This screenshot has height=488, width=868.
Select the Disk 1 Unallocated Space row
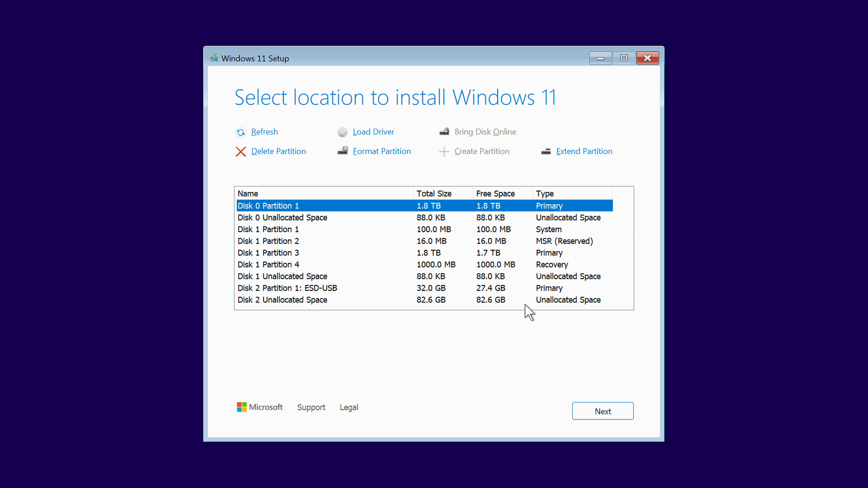click(x=425, y=277)
